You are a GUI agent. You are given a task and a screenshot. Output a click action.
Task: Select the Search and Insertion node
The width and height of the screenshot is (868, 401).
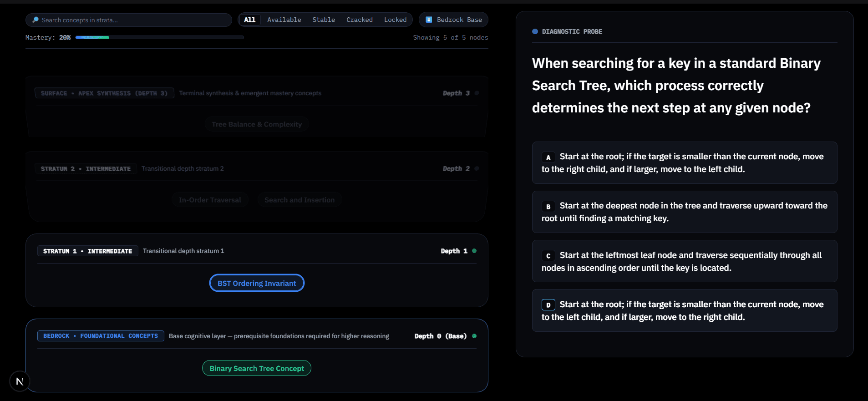coord(299,200)
